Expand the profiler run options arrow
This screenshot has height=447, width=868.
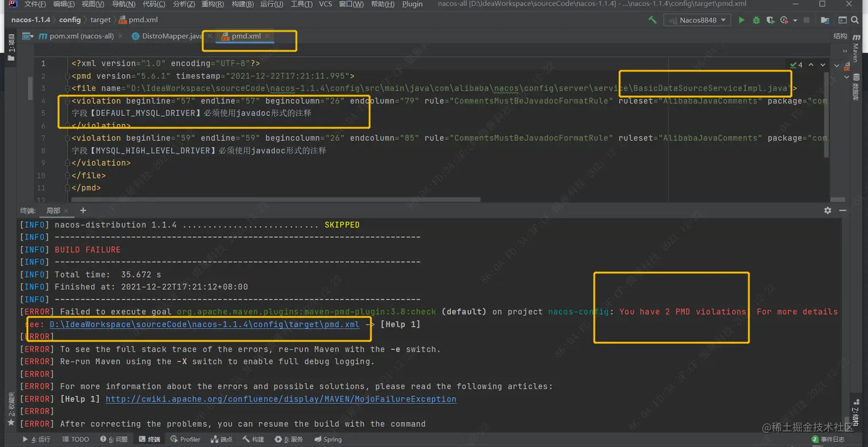coord(795,21)
